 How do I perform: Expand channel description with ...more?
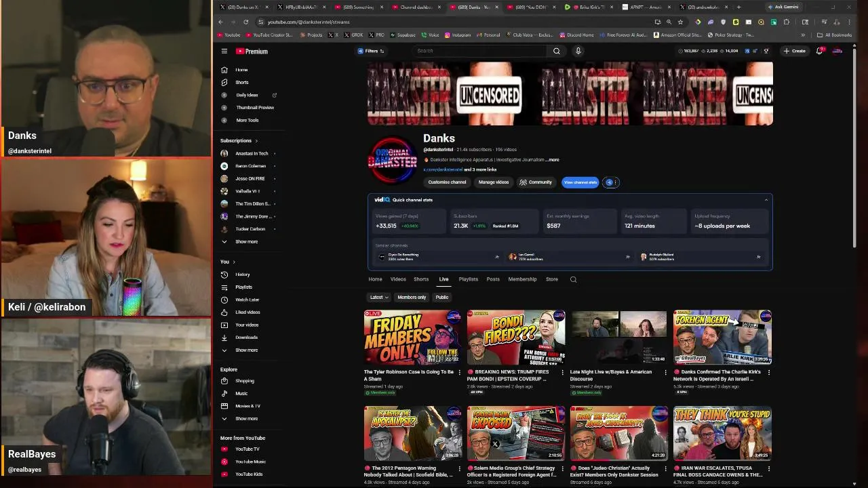point(553,160)
